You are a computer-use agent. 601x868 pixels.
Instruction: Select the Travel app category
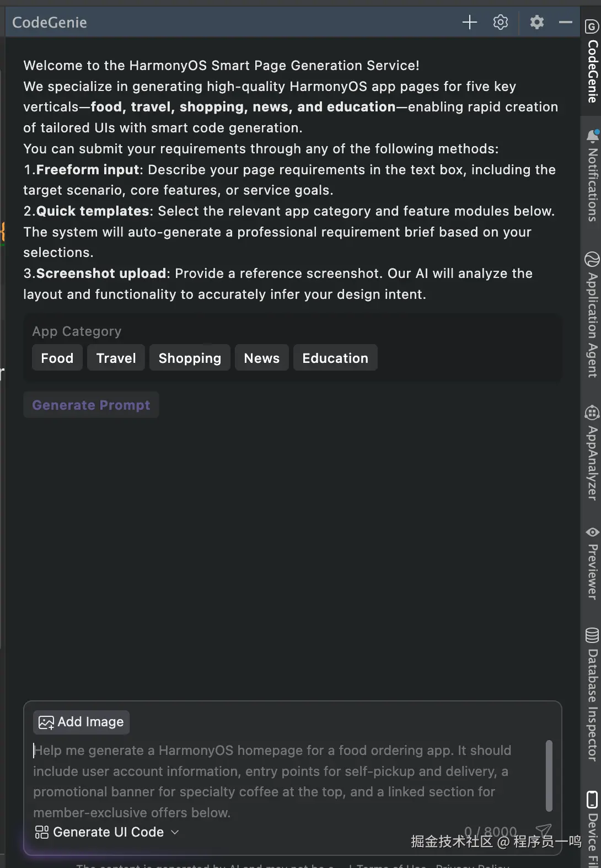pos(116,358)
